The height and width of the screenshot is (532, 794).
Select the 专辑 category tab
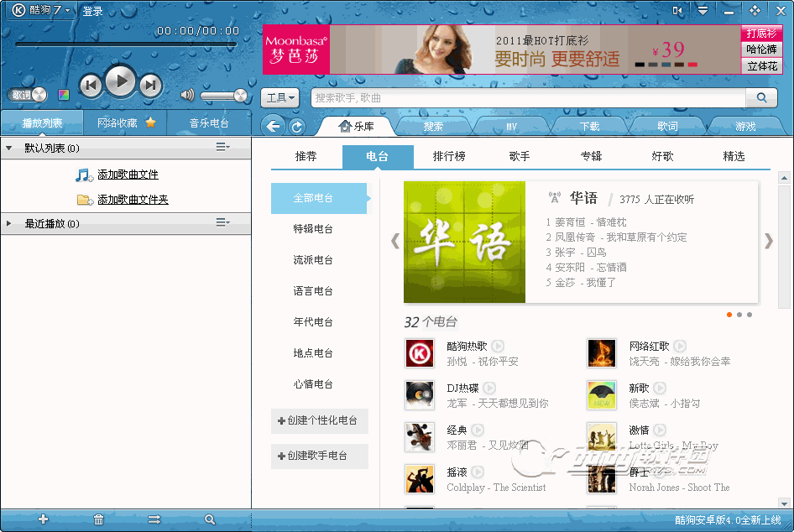pyautogui.click(x=591, y=156)
